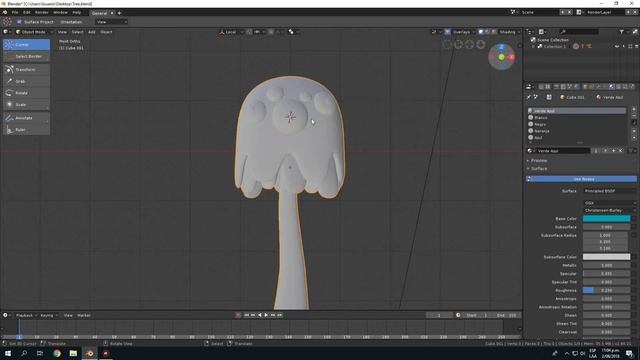Toggle Collection 1 selectability arrow in outliner
Viewport: 640px width, 360px height.
(x=623, y=47)
